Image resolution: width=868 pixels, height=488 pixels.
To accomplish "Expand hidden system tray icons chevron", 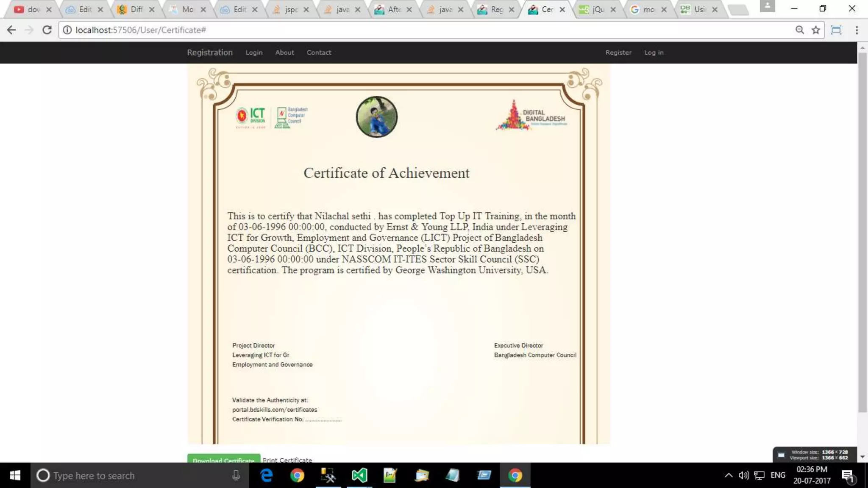I will (x=729, y=475).
